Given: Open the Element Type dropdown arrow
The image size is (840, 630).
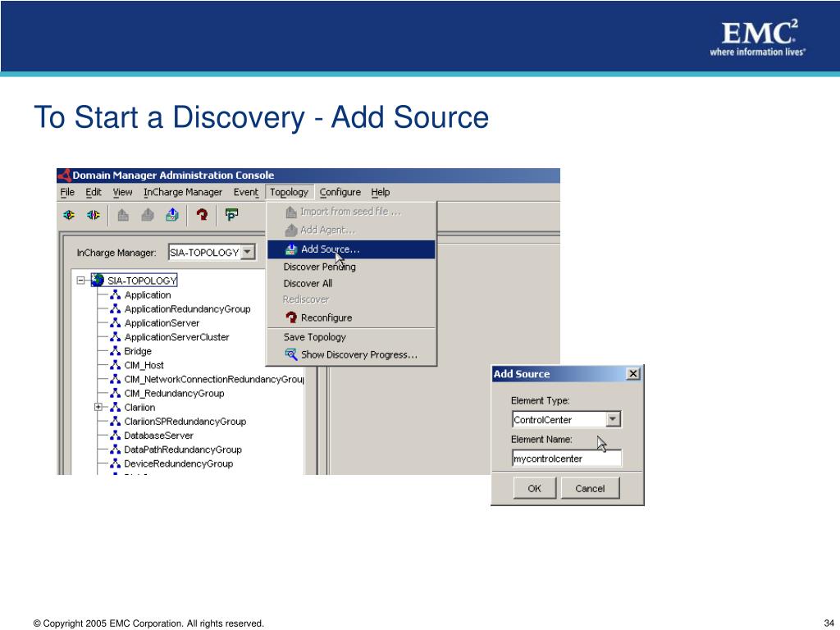Looking at the screenshot, I should pos(614,419).
